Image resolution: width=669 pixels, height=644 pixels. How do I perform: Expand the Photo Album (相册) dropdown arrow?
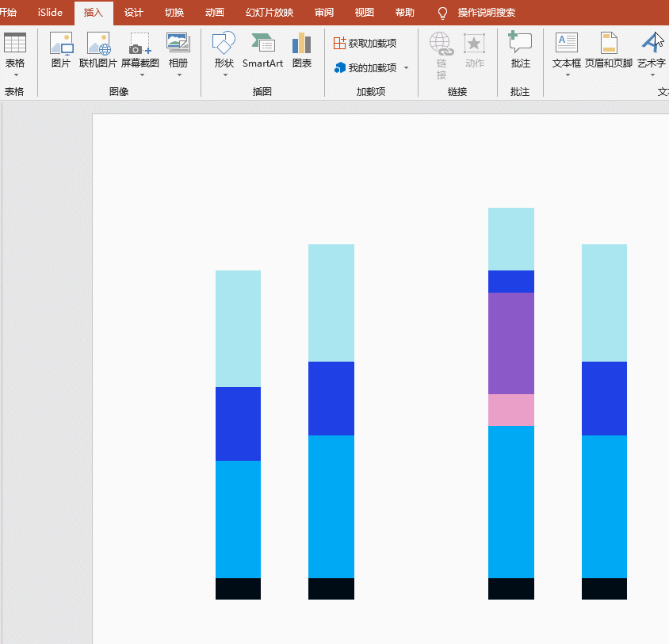pyautogui.click(x=179, y=75)
